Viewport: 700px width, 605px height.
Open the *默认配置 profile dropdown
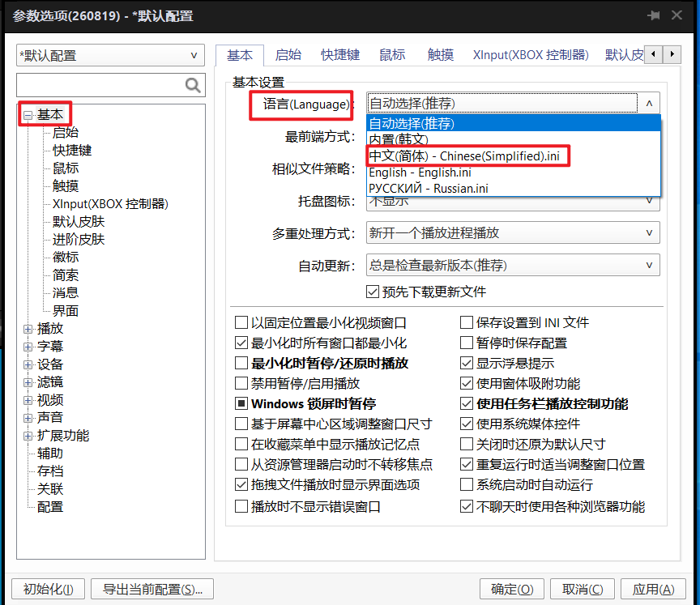click(x=110, y=55)
